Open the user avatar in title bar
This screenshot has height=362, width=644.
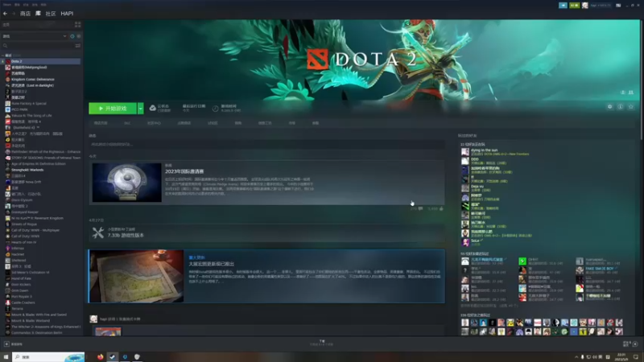[585, 6]
